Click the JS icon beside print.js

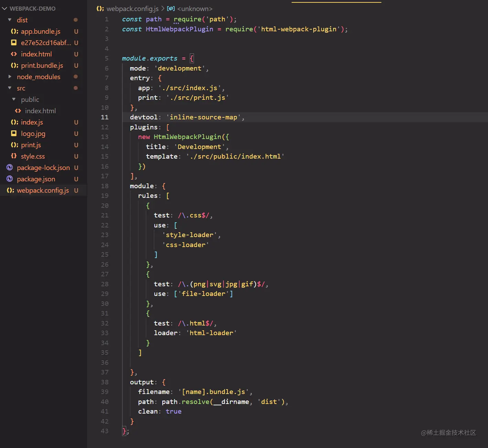[x=14, y=145]
